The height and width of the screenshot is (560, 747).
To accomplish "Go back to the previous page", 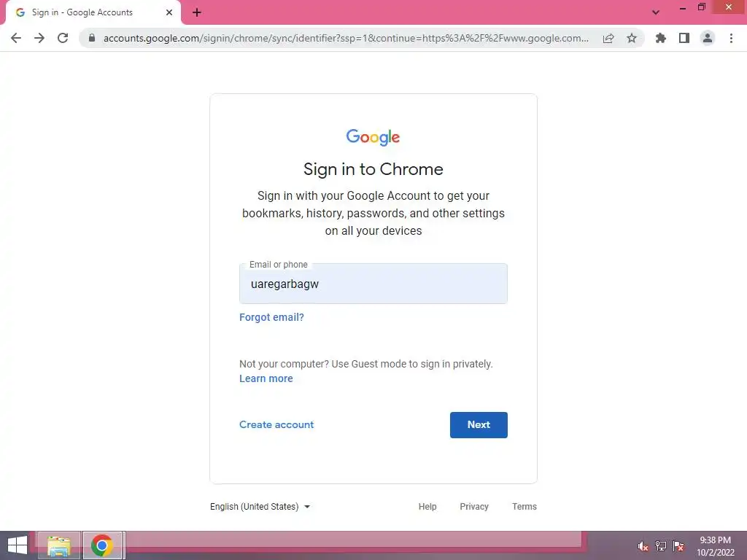I will pos(16,38).
